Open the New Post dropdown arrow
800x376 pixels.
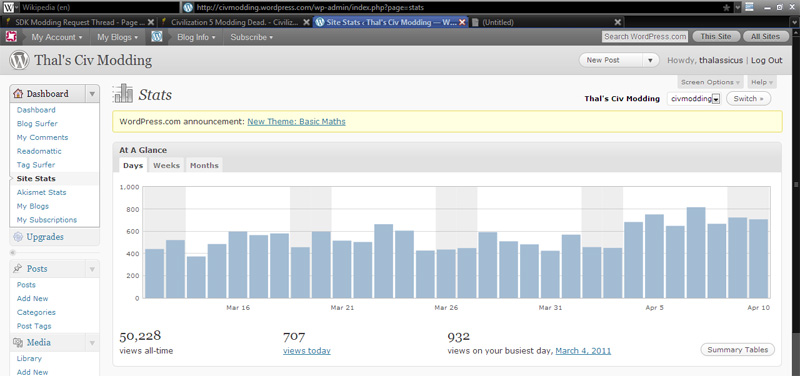pyautogui.click(x=650, y=60)
